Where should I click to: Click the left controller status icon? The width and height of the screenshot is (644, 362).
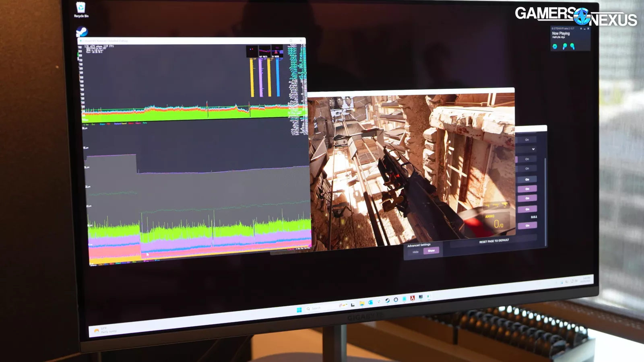(x=565, y=47)
